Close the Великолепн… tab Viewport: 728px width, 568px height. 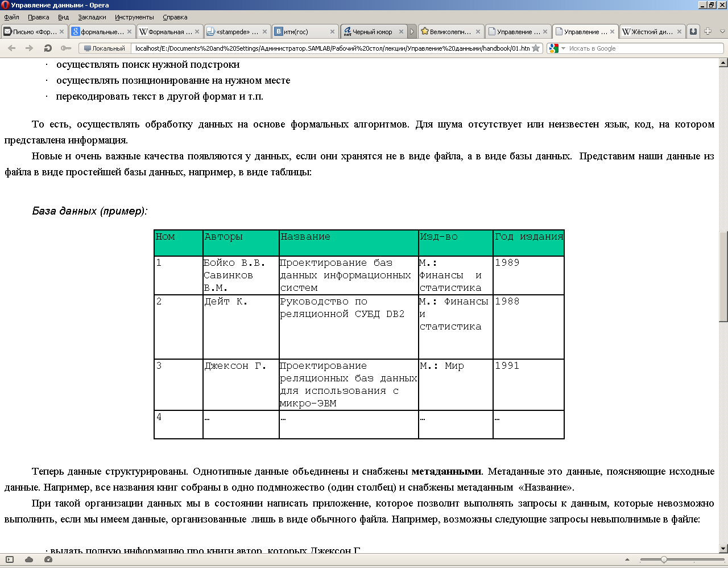coord(478,32)
